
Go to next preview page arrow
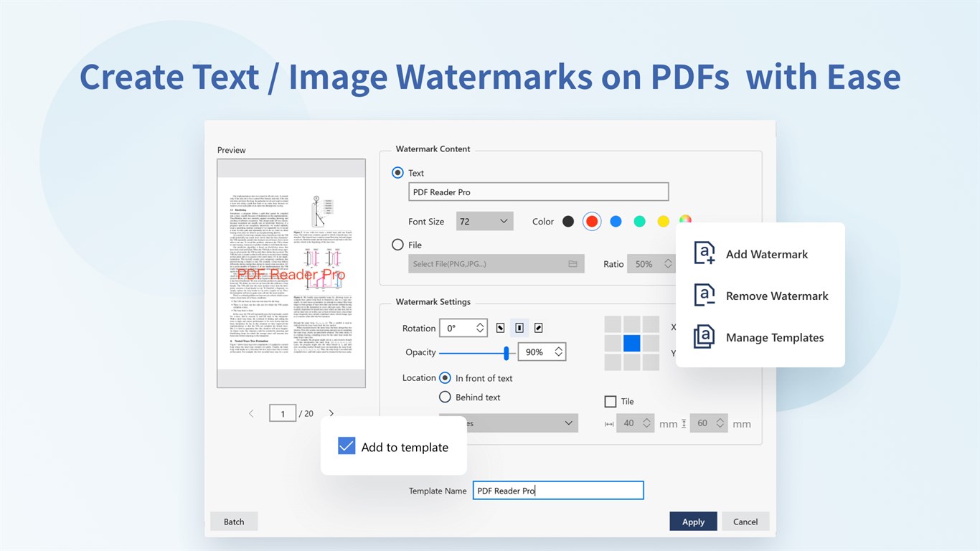tap(331, 413)
